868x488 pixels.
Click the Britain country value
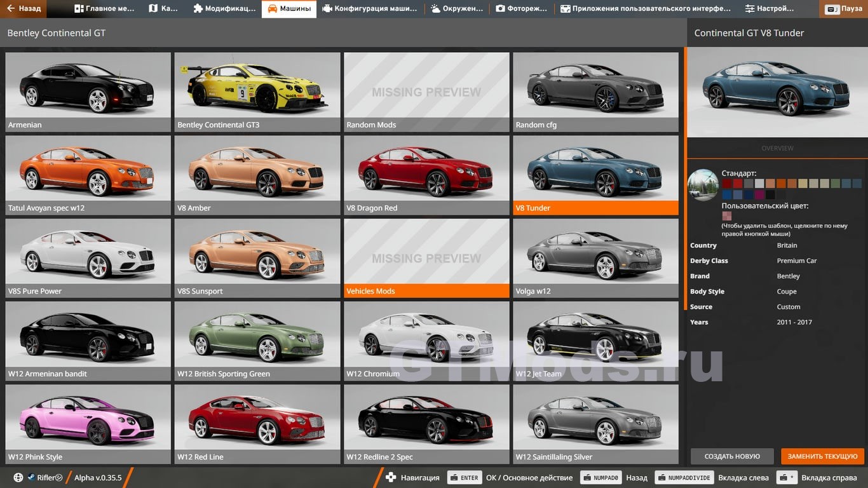pyautogui.click(x=787, y=245)
